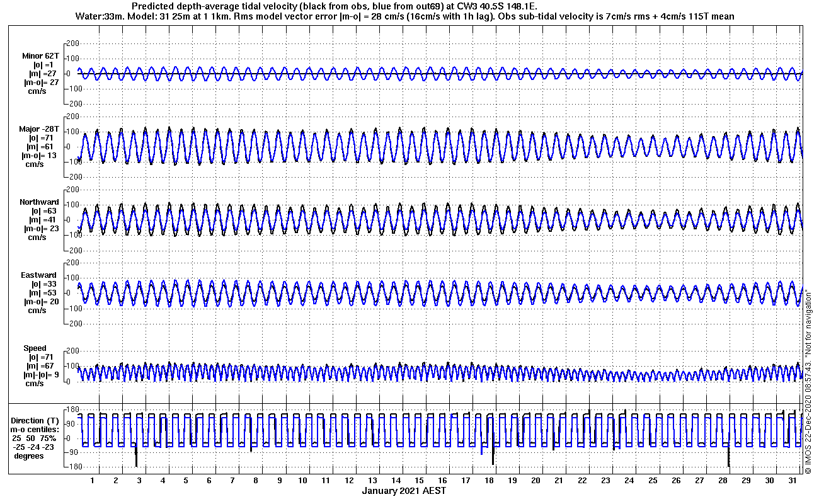Click the day '5' date tick

(186, 481)
